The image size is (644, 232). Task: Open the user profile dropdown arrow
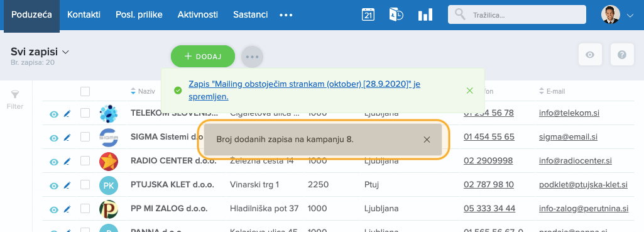click(630, 16)
